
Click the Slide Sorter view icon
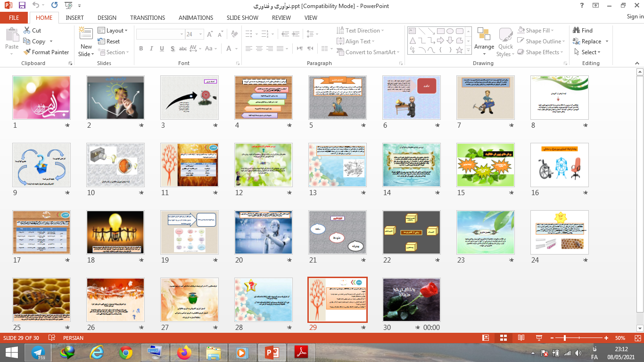(503, 338)
